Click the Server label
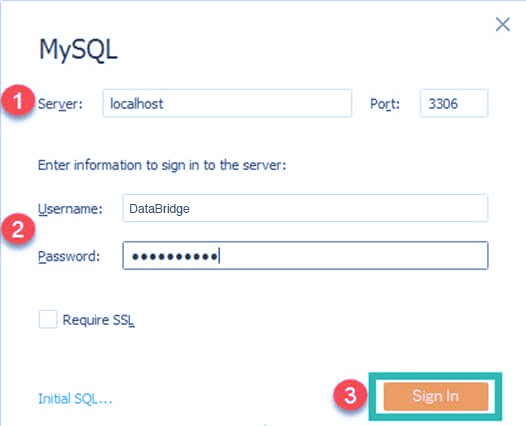Screen dimensions: 526x426 60,104
